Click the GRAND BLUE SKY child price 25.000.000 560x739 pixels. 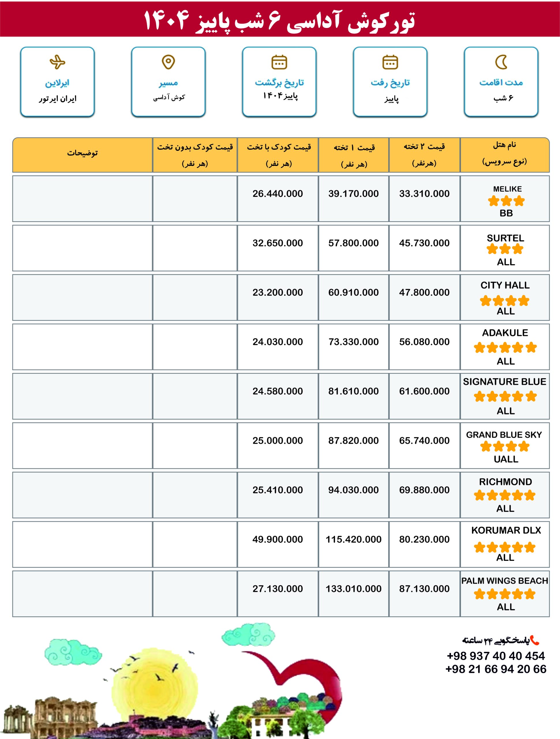tap(278, 440)
